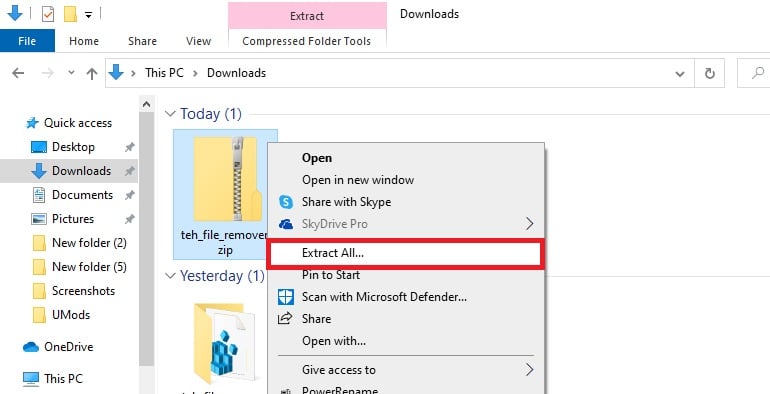Go up one folder level arrow
The height and width of the screenshot is (394, 770).
point(91,73)
